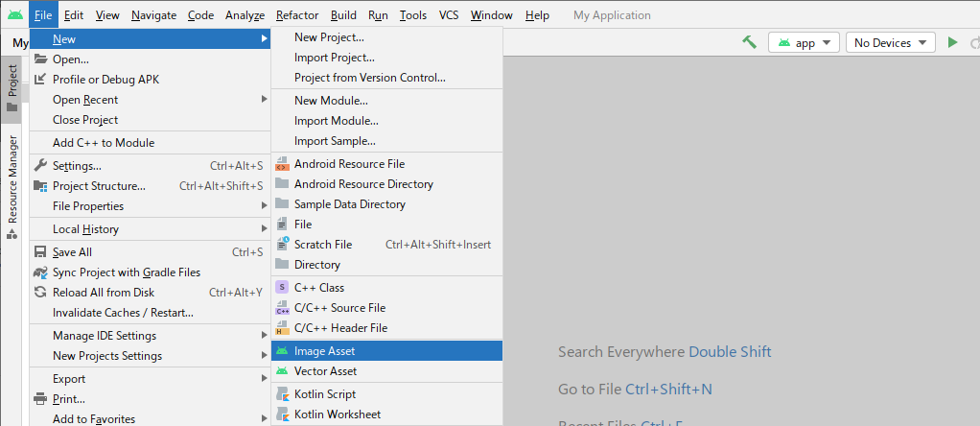
Task: Click the File document icon in New submenu
Action: 283,224
